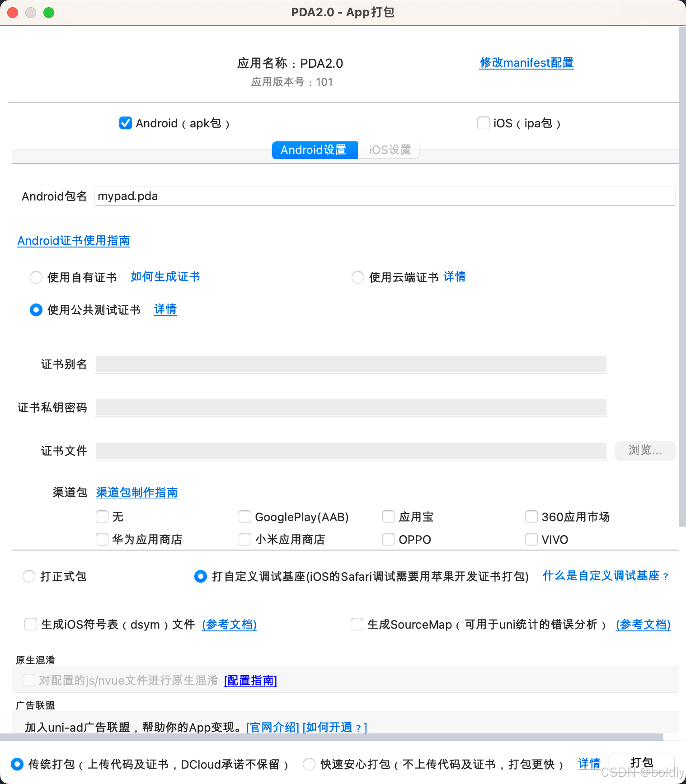Select the 打正式包 radio button
Screen dimensions: 686x784
click(29, 576)
